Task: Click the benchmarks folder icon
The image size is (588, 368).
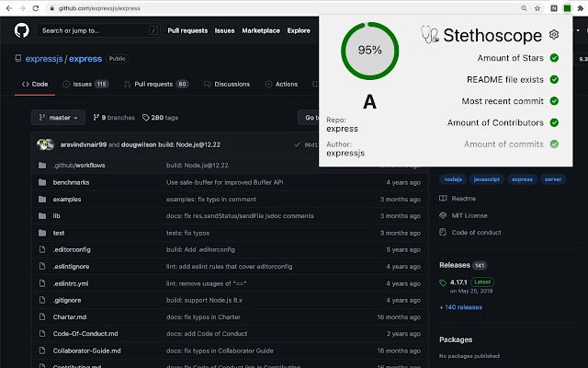Action: [42, 182]
